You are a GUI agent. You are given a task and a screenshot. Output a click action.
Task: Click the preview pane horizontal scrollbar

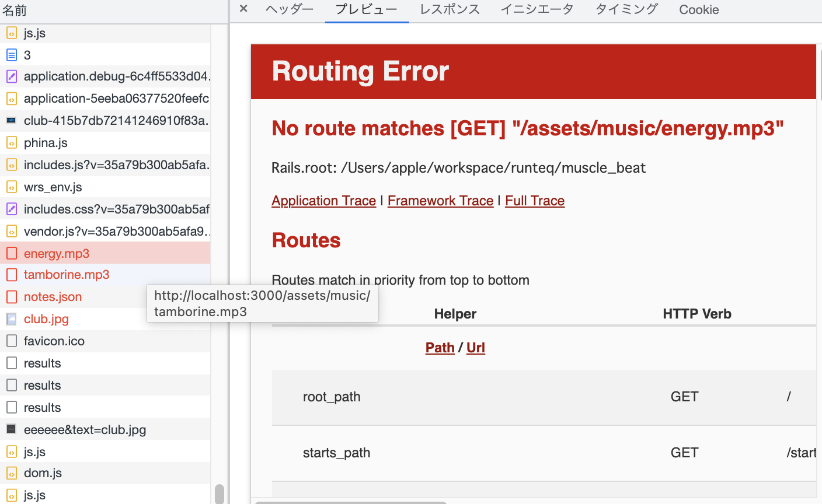coord(351,502)
